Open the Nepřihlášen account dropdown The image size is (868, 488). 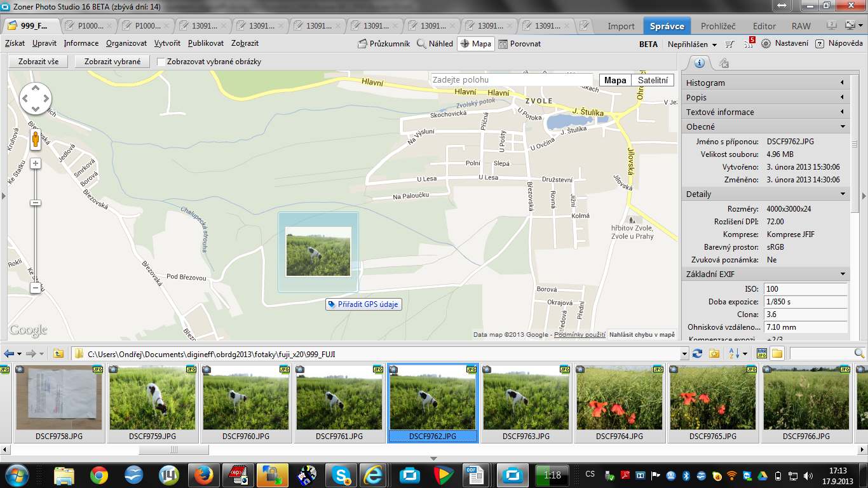[x=692, y=44]
